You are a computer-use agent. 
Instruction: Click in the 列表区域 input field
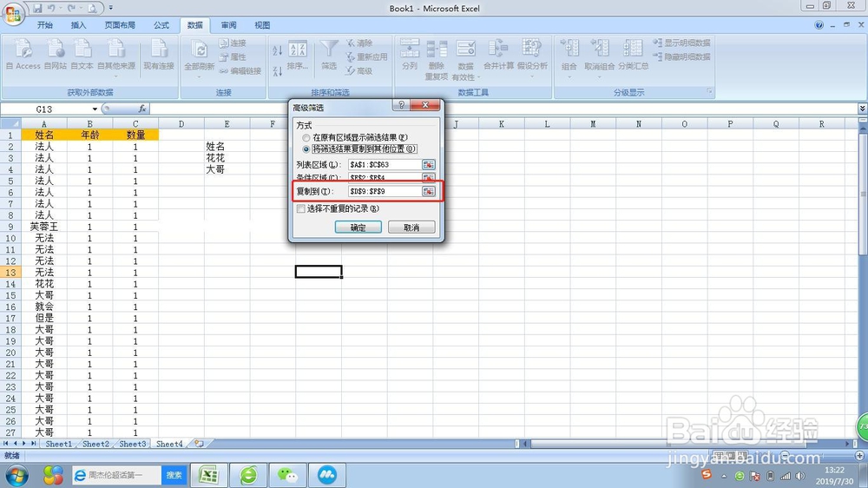point(385,164)
